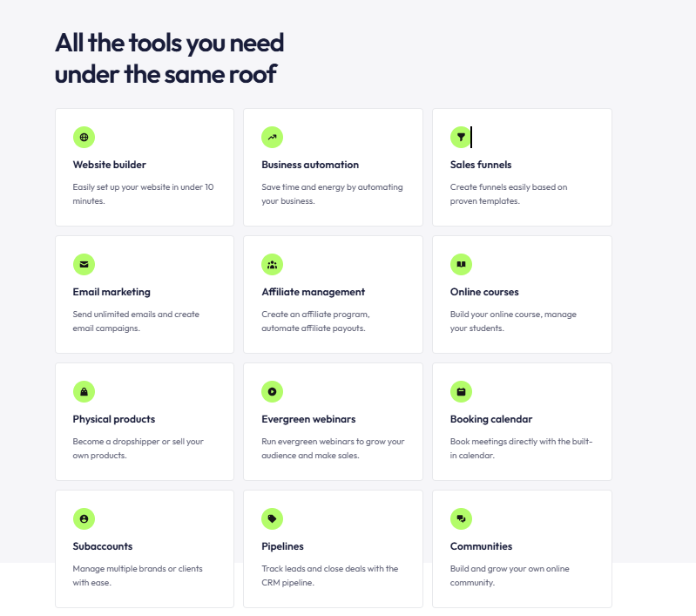
Task: Click the globe icon for Website builder
Action: click(x=84, y=137)
